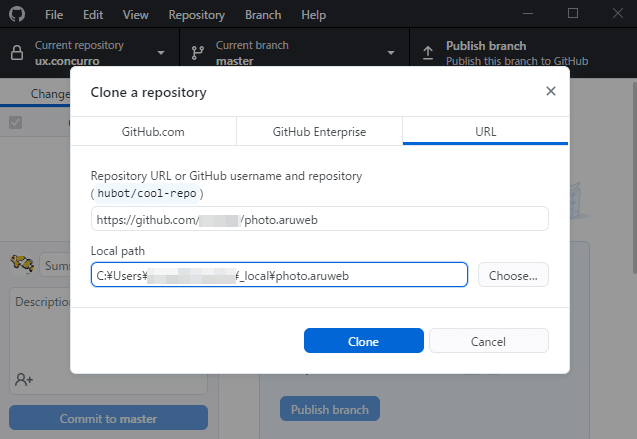
Task: Click the git branch icon beside Current branch
Action: pos(198,53)
